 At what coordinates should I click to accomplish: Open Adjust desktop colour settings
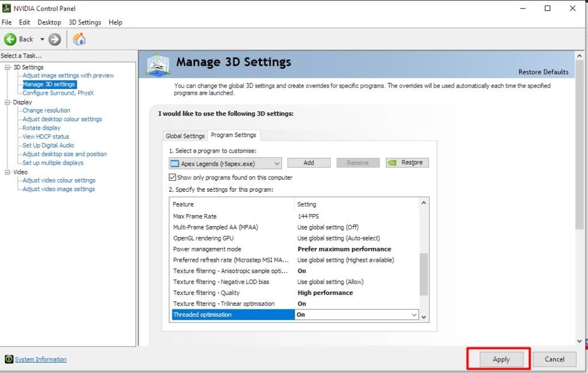coord(62,119)
